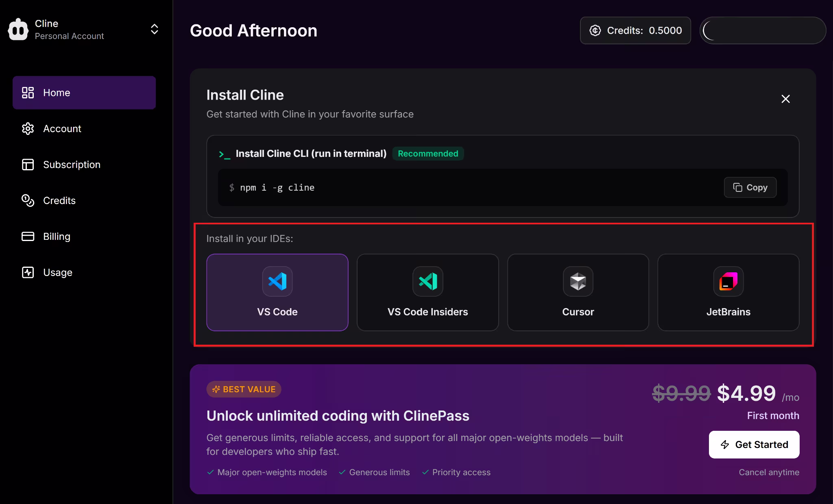Click the VS Code Insiders green logo
Viewport: 833px width, 504px height.
point(427,281)
